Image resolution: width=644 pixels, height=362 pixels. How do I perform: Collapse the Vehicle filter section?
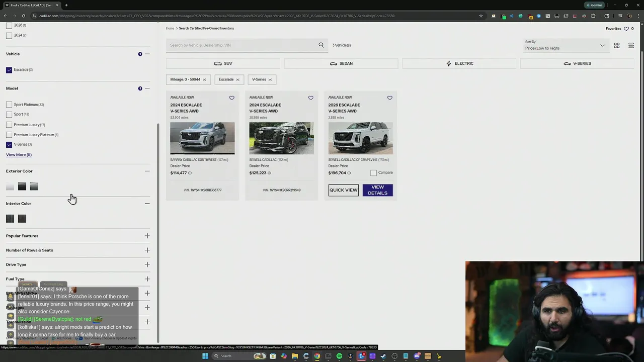(x=147, y=54)
